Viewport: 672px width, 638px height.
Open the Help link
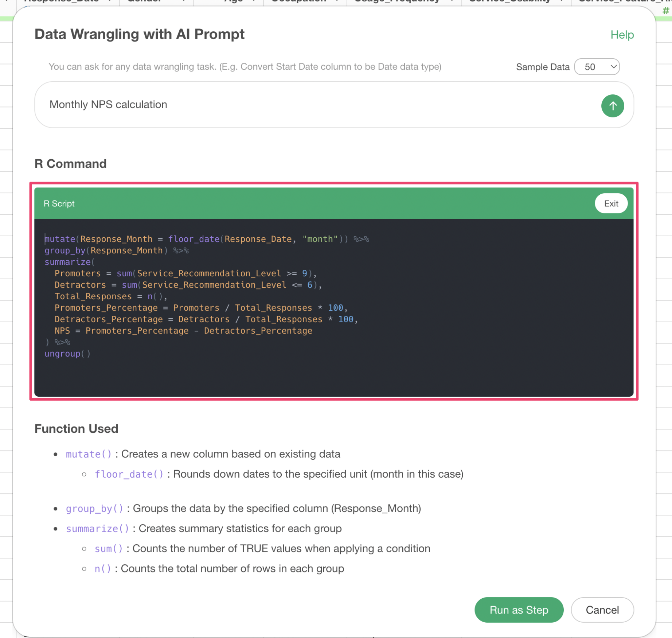point(622,35)
